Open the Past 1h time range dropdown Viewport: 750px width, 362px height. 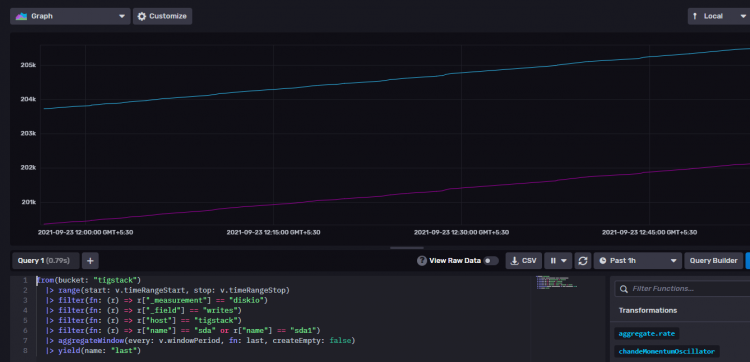coord(638,261)
